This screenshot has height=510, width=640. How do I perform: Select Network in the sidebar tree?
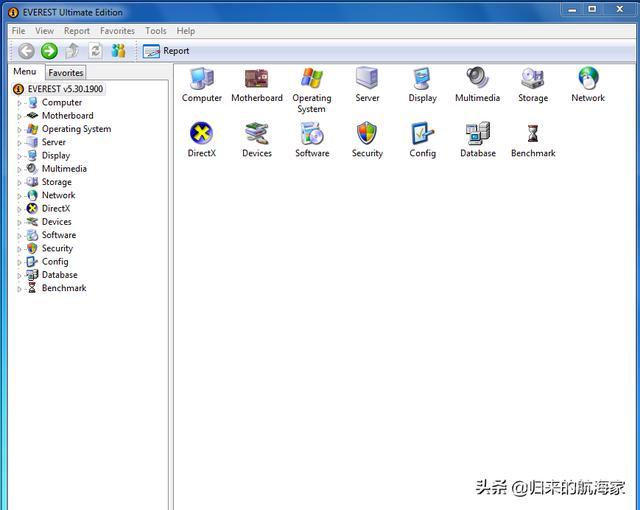(x=58, y=195)
